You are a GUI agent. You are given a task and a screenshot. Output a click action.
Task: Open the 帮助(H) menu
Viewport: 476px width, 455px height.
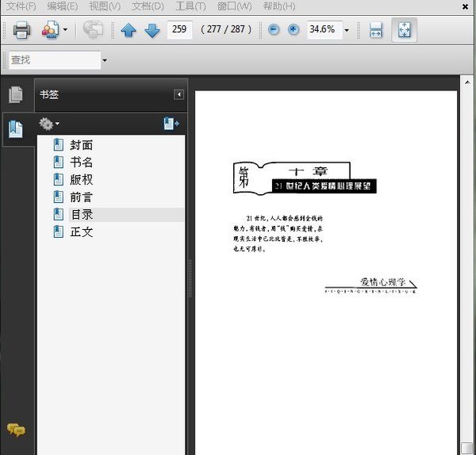pyautogui.click(x=279, y=6)
